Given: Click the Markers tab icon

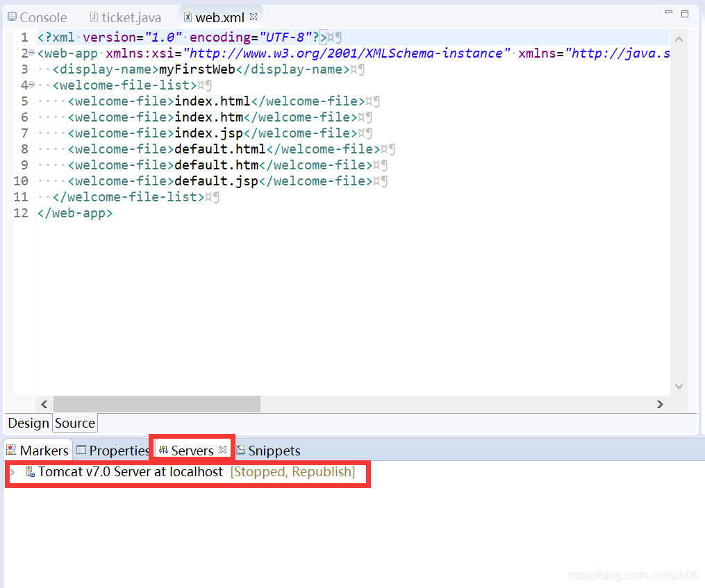Looking at the screenshot, I should pyautogui.click(x=11, y=450).
